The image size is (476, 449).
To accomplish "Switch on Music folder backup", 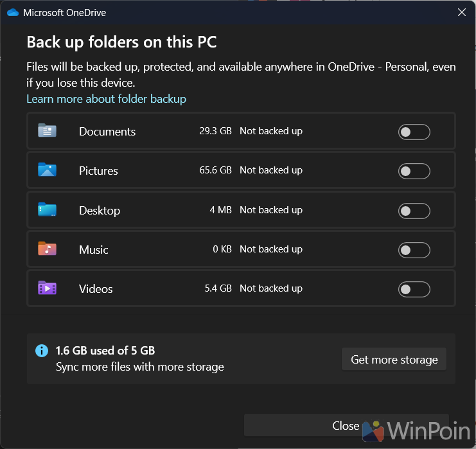I will [x=414, y=250].
